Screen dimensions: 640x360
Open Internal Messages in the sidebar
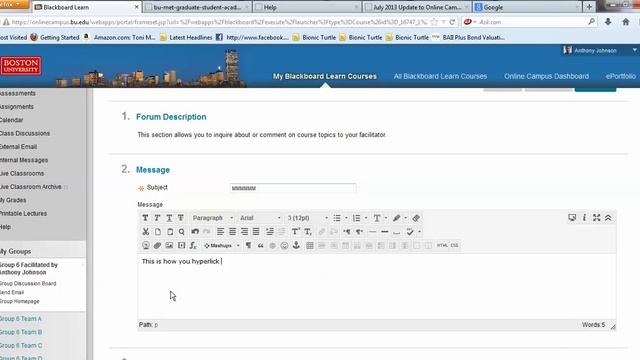24,160
